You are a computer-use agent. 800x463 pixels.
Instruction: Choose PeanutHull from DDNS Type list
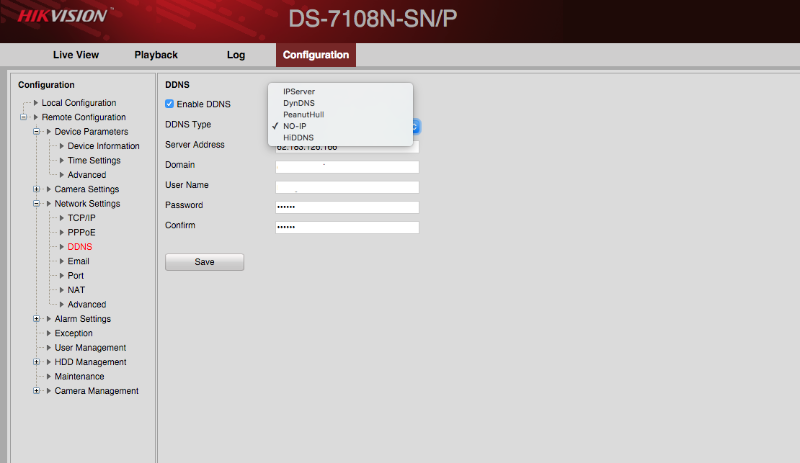click(x=304, y=114)
